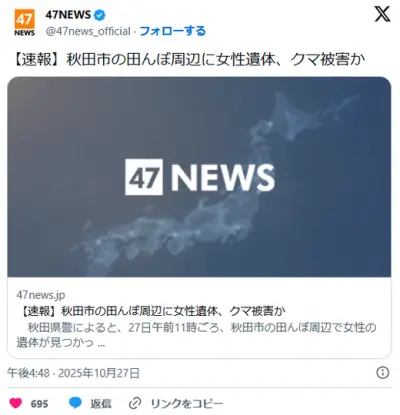This screenshot has width=400, height=415.
Task: Click the article description snippet
Action: (x=196, y=335)
